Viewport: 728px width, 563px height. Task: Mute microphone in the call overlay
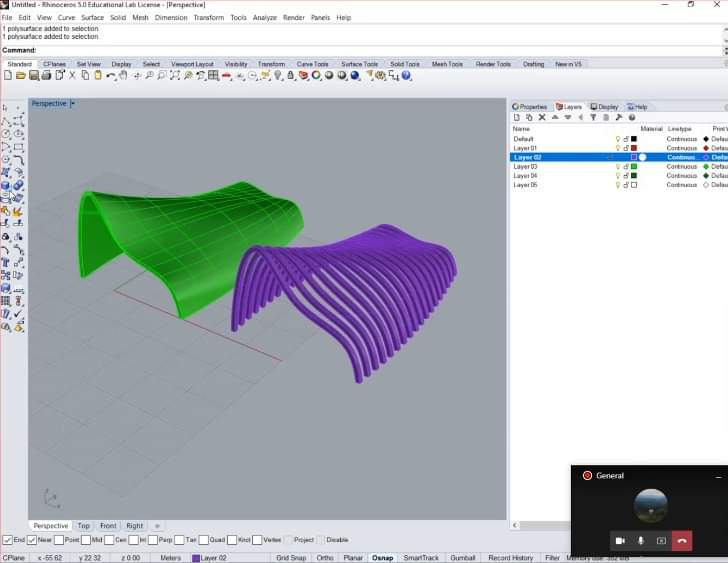click(640, 540)
